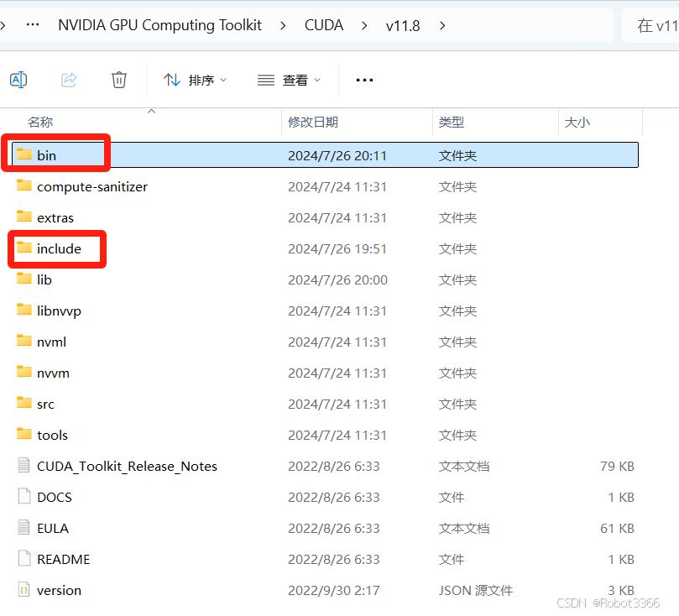Click the Sort icon with up-down arrows
The height and width of the screenshot is (616, 679).
(171, 79)
